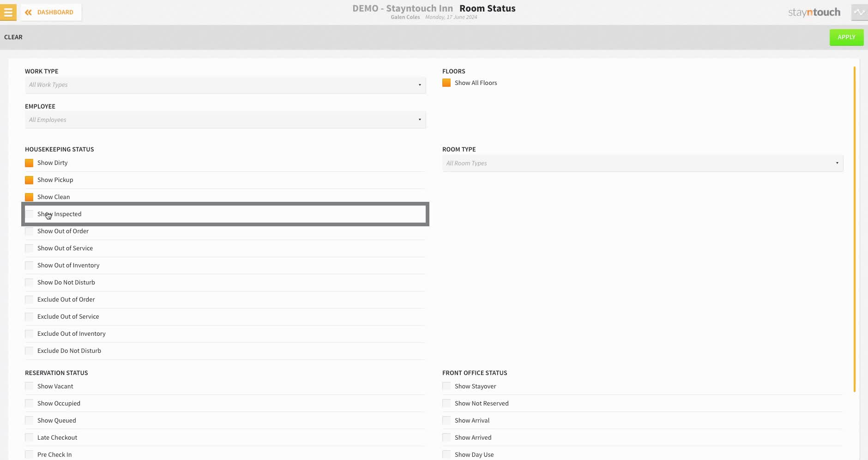Click the user name Galen Coles
868x460 pixels.
(405, 17)
